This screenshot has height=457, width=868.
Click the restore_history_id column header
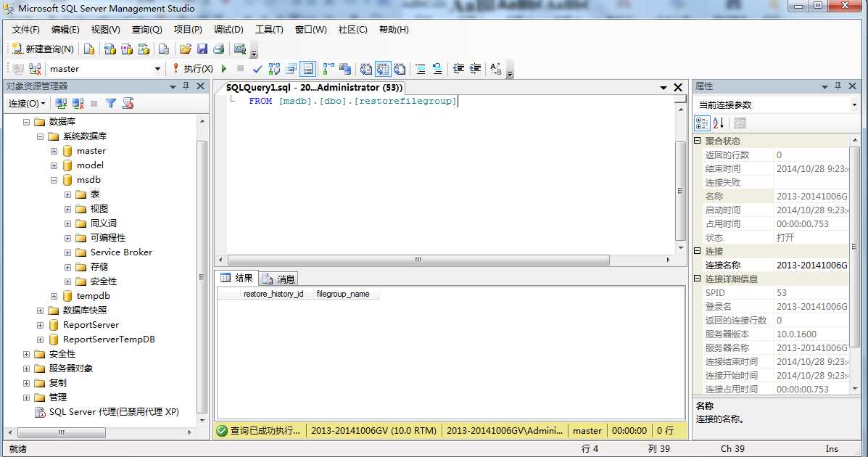point(273,294)
